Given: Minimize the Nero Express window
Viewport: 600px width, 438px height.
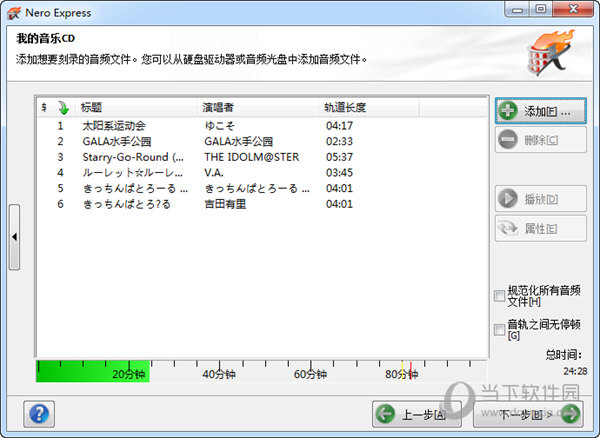Looking at the screenshot, I should (517, 9).
